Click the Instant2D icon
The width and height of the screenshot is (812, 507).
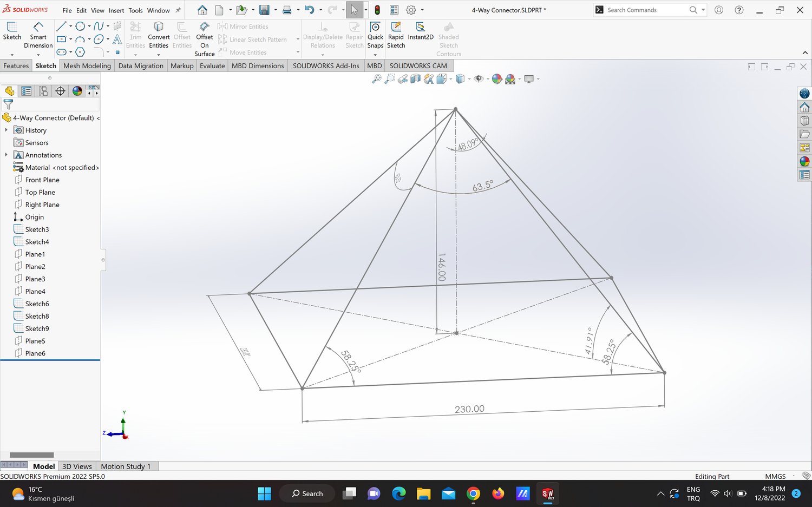click(x=421, y=31)
